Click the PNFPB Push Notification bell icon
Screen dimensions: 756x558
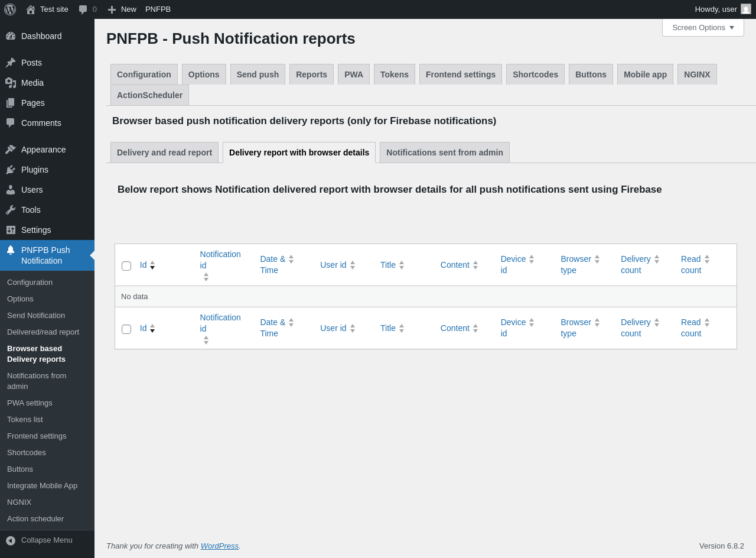11,250
